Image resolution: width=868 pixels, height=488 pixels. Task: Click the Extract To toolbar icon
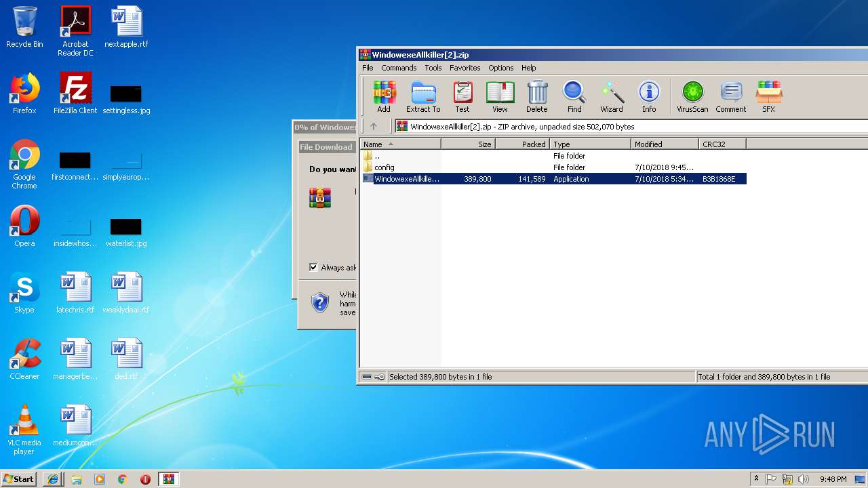(x=423, y=96)
